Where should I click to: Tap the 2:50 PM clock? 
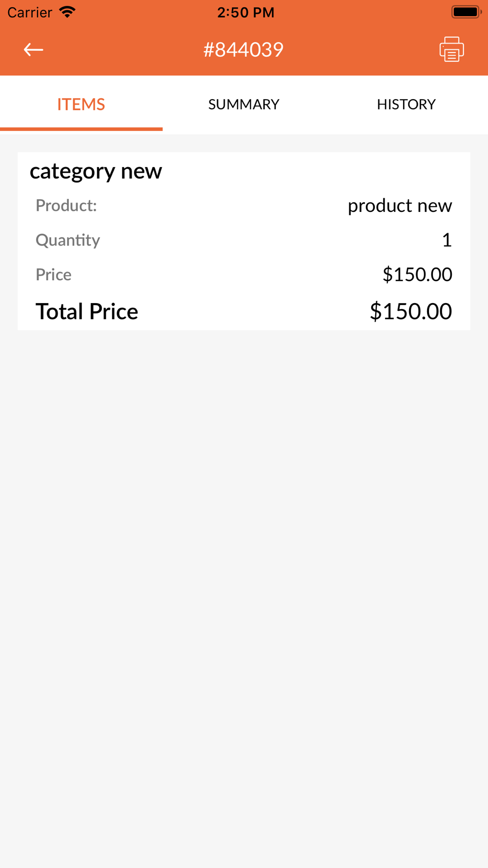(x=245, y=12)
